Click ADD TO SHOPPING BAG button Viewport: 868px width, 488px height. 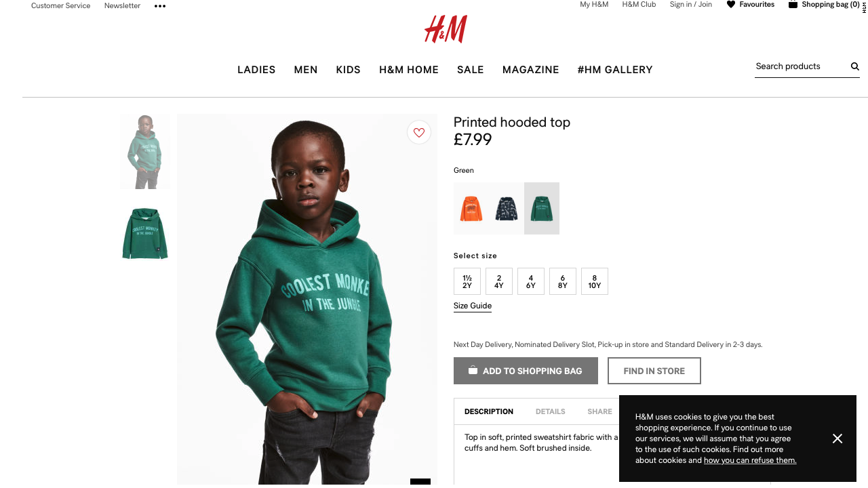click(526, 371)
